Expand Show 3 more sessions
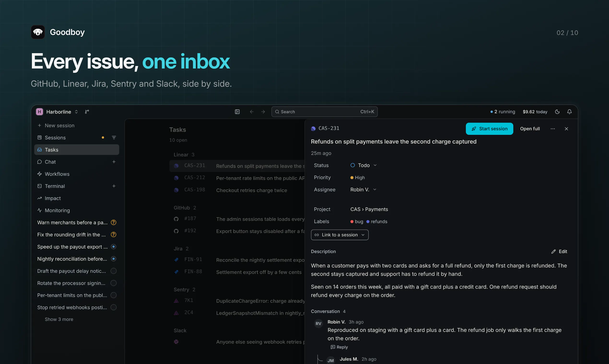Image resolution: width=609 pixels, height=364 pixels. pos(59,319)
